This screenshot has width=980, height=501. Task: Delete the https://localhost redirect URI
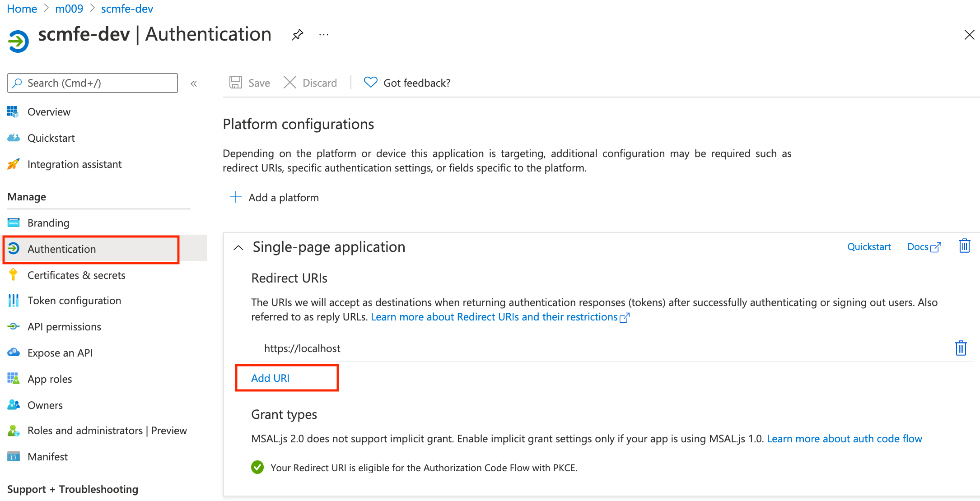coord(961,348)
